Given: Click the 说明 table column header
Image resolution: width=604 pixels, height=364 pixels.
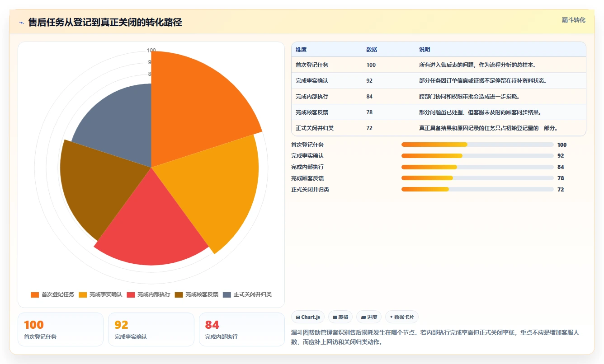Looking at the screenshot, I should click(x=425, y=50).
